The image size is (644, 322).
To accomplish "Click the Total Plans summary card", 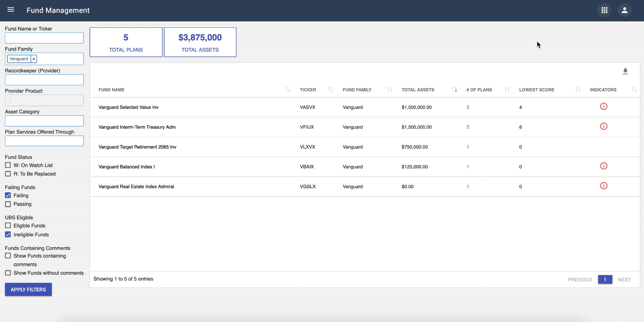I will tap(126, 42).
